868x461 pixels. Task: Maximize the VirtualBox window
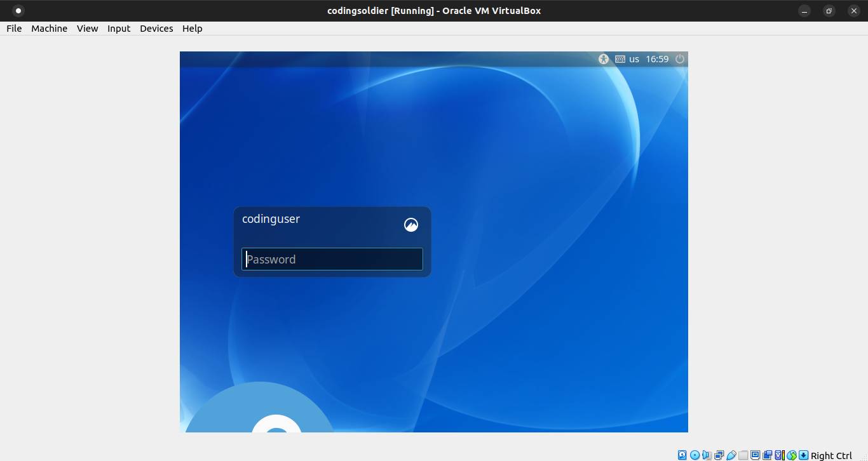click(x=829, y=11)
